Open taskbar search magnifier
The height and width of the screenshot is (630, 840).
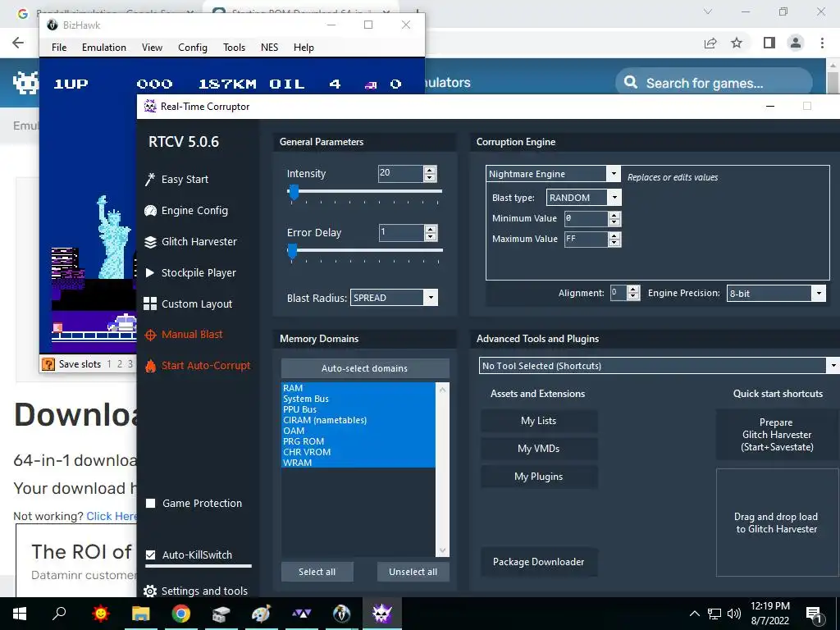coord(59,613)
